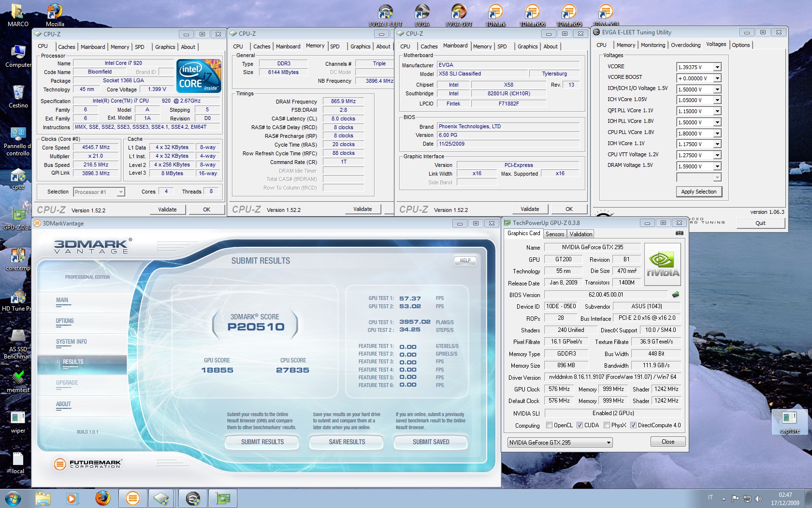812x508 pixels.
Task: Select SYSTEM INFO in 3DMark Vantage
Action: (72, 342)
